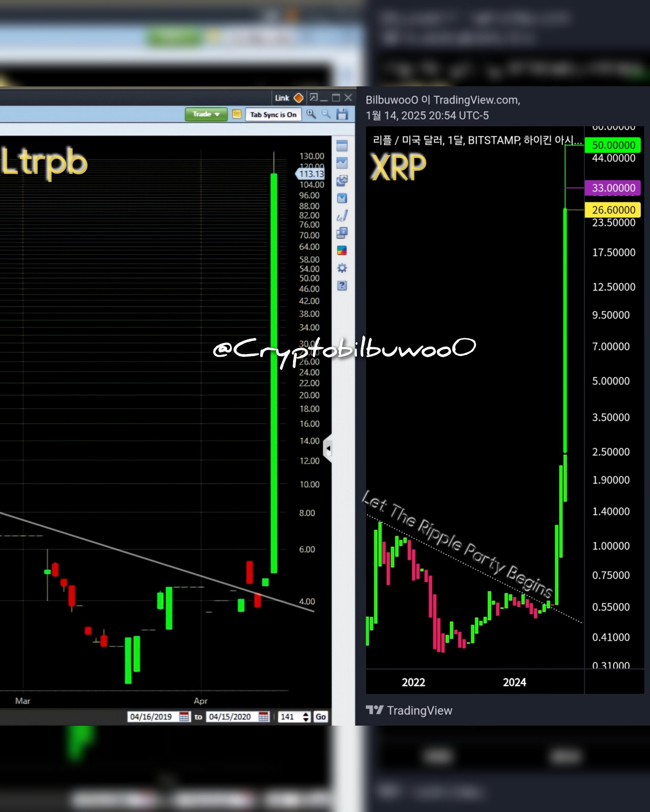Click the orange Link diamond icon
The width and height of the screenshot is (650, 812).
point(299,98)
